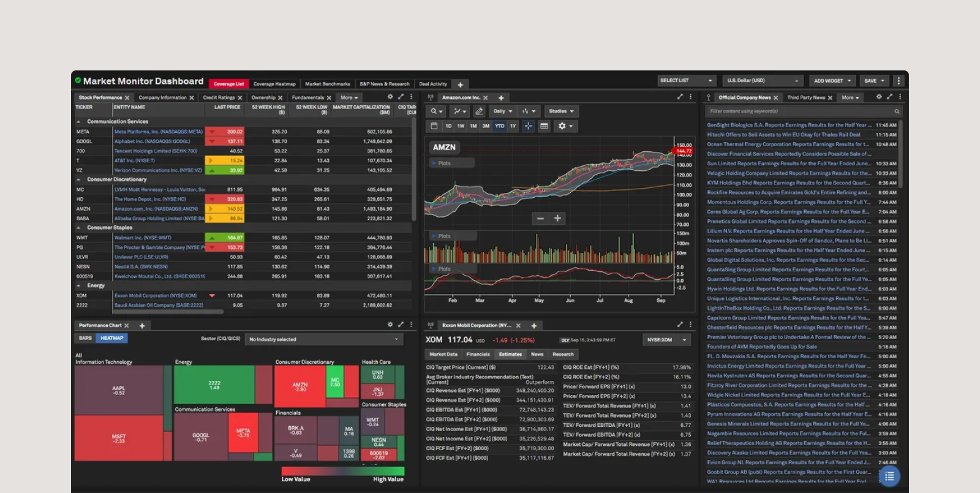Open dashboard kebab menu next to SAVE
This screenshot has height=493, width=980.
899,81
